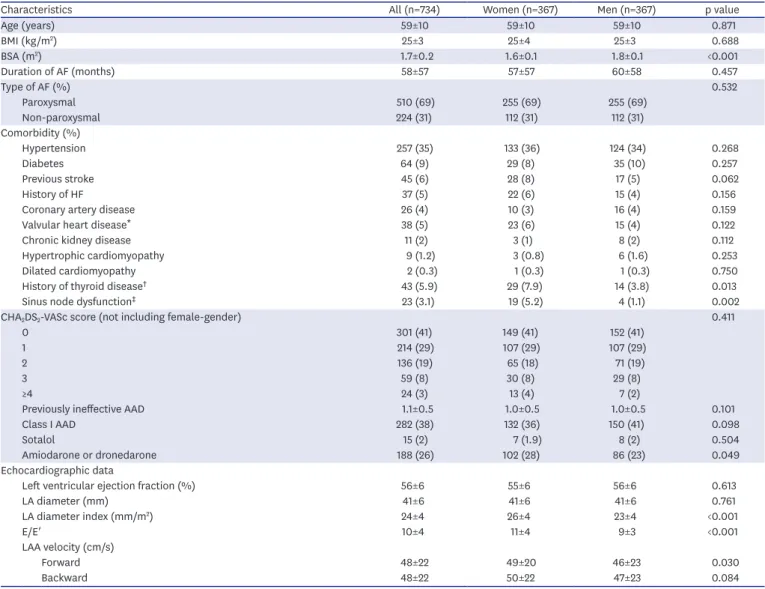Click the All value '301 (41)' for score 0
Image resolution: width=765 pixels, height=589 pixels.
414,332
